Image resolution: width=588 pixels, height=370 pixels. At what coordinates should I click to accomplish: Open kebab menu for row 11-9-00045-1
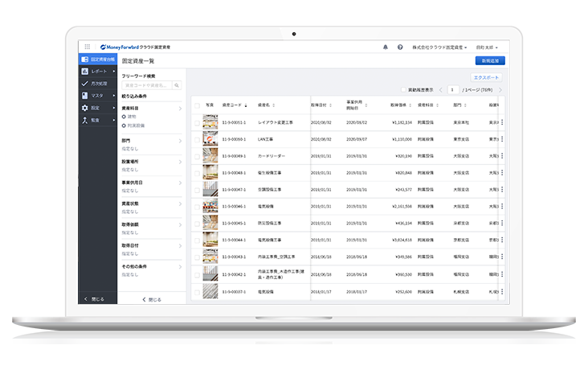[x=502, y=223]
